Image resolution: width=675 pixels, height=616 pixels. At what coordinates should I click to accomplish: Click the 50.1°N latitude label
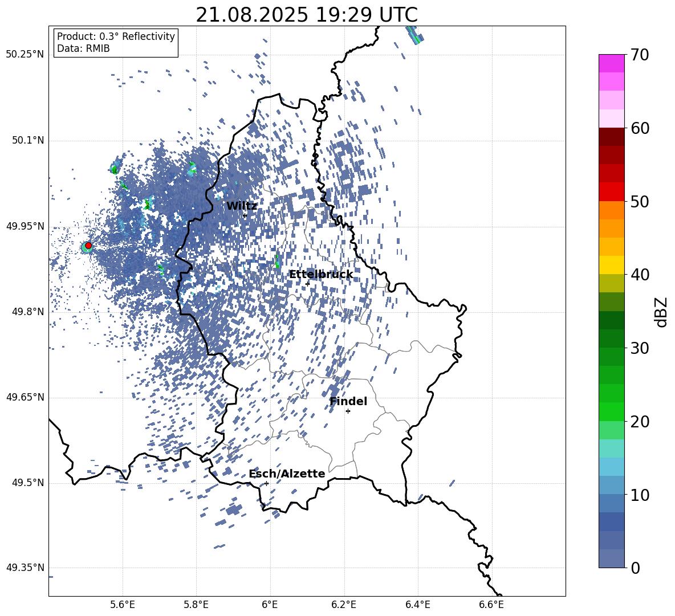pyautogui.click(x=28, y=141)
